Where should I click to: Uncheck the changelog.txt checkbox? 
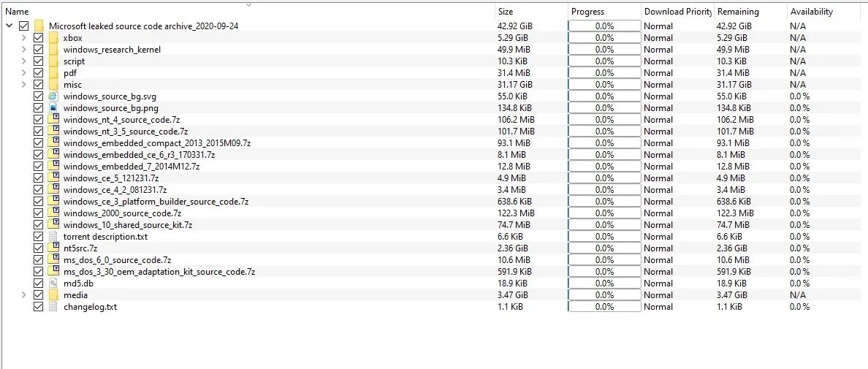(x=38, y=307)
